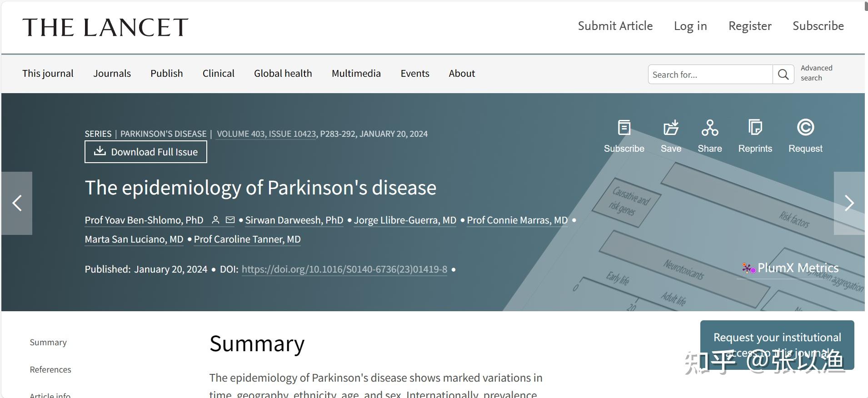Go to next article arrow

[849, 203]
